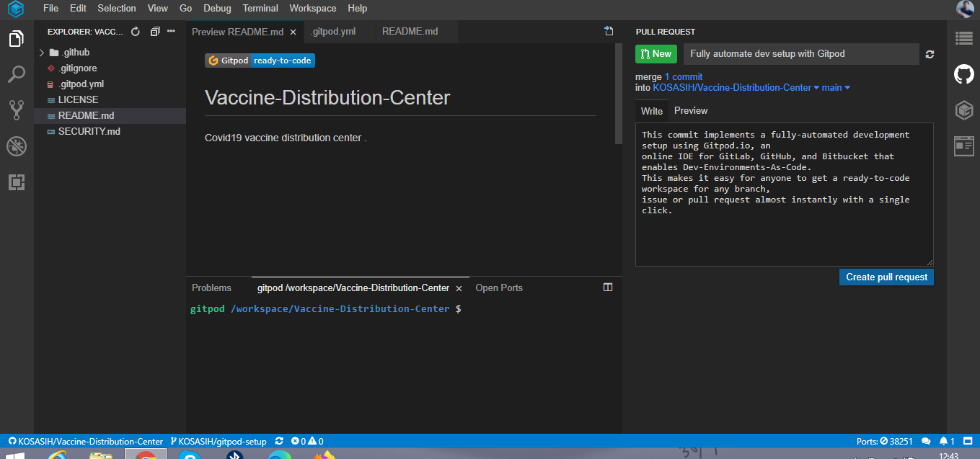
Task: Open the outline list icon in right sidebar
Action: [964, 38]
